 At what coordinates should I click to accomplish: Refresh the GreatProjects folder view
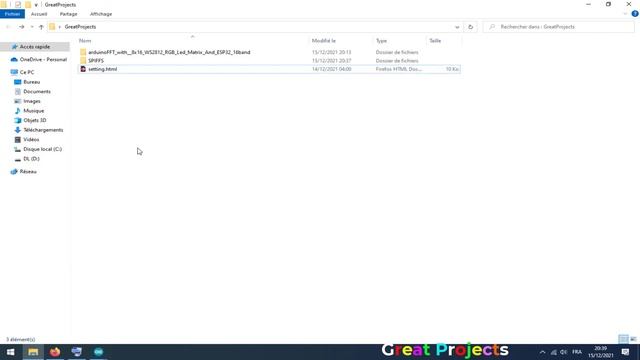click(x=470, y=27)
